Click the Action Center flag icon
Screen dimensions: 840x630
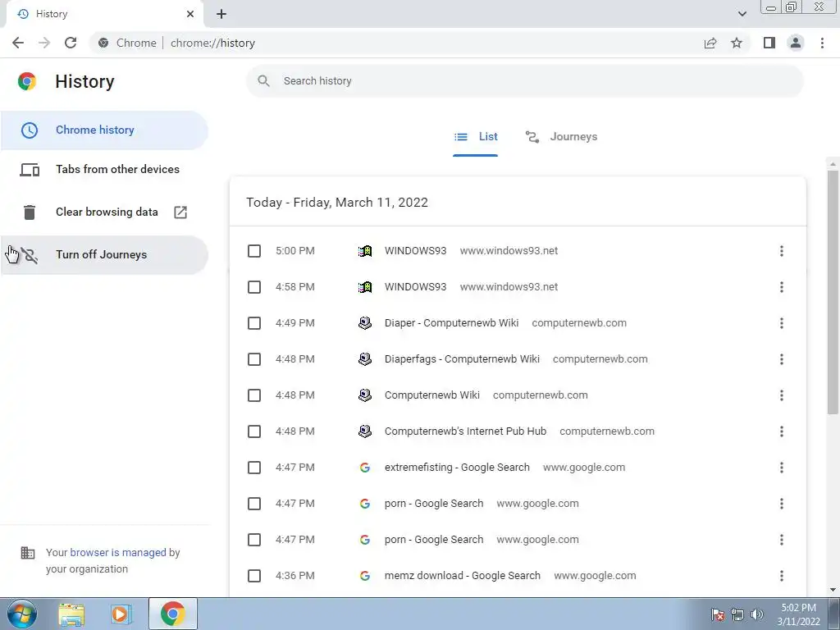(x=717, y=614)
